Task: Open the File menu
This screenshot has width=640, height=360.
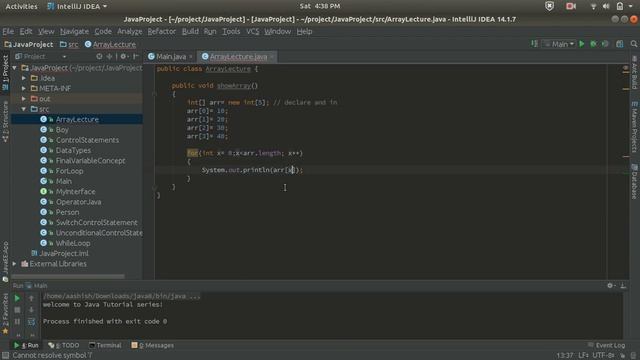Action: tap(8, 31)
